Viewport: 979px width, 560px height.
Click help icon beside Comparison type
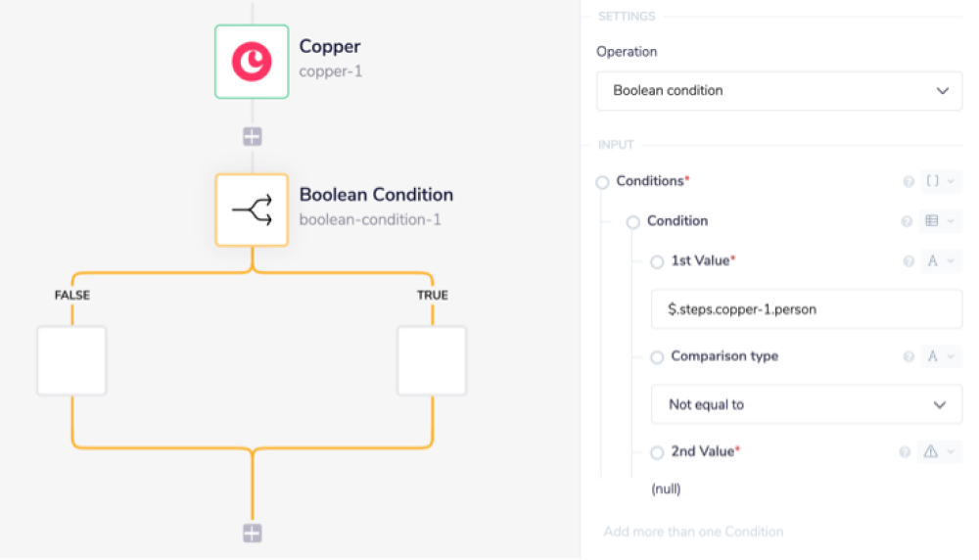[908, 357]
